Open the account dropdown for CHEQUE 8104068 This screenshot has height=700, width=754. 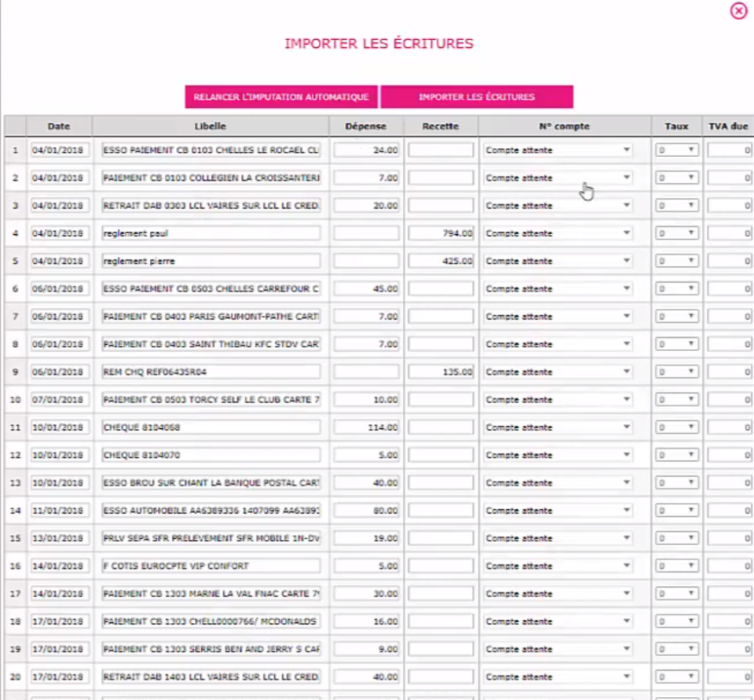pos(558,427)
